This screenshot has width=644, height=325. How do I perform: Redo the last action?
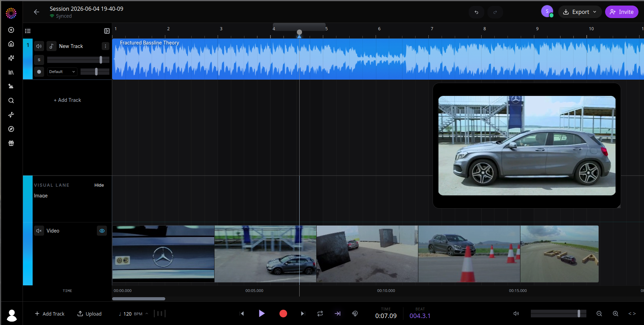tap(495, 12)
